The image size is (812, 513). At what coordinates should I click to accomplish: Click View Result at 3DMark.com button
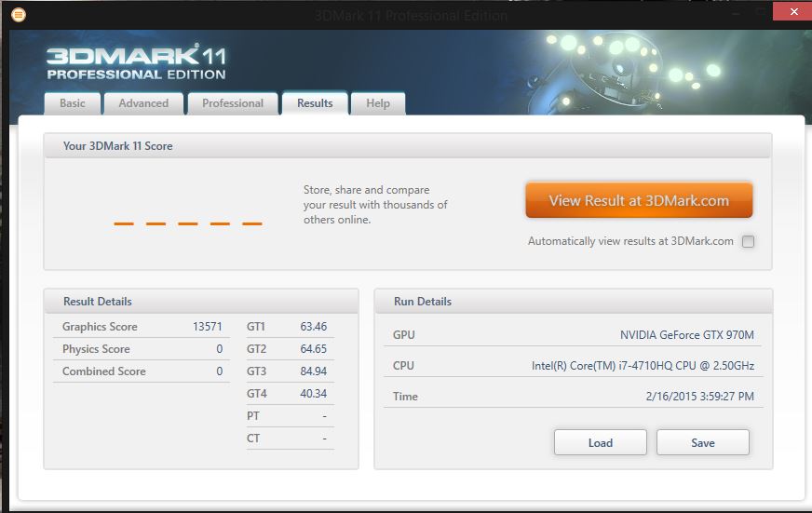tap(639, 200)
